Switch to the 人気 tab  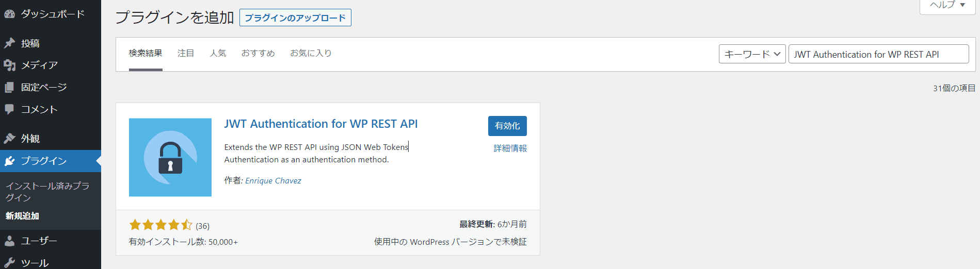tap(218, 53)
